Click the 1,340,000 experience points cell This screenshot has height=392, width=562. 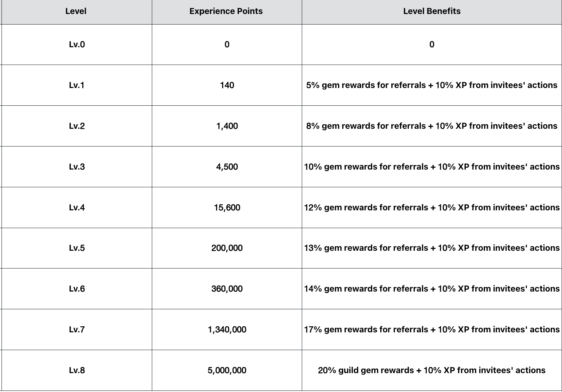(x=227, y=330)
